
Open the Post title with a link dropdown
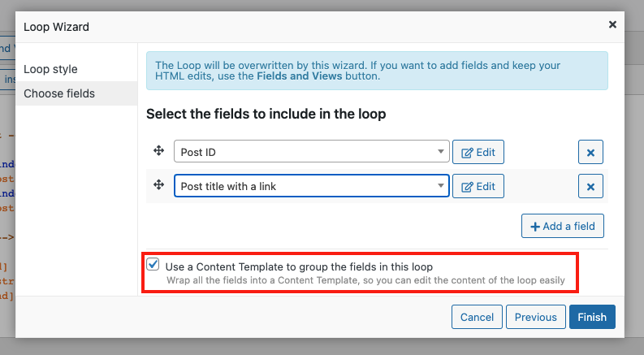pos(312,186)
